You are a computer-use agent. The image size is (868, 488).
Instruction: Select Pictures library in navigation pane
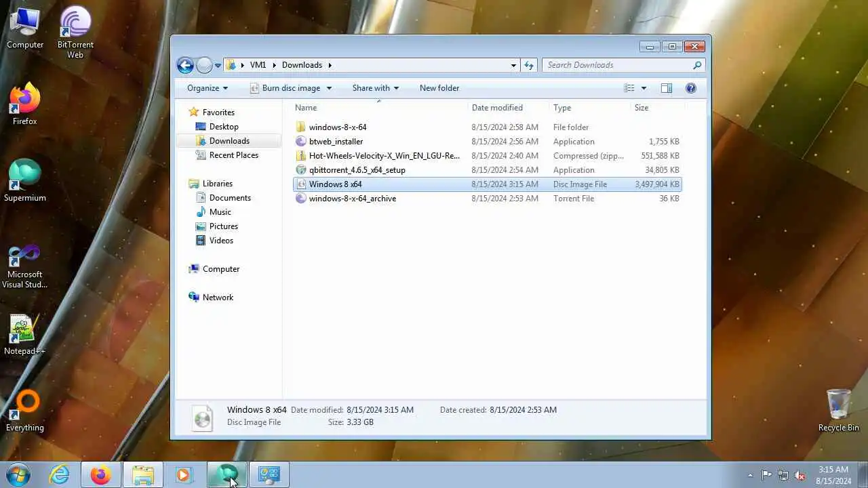[x=224, y=226]
